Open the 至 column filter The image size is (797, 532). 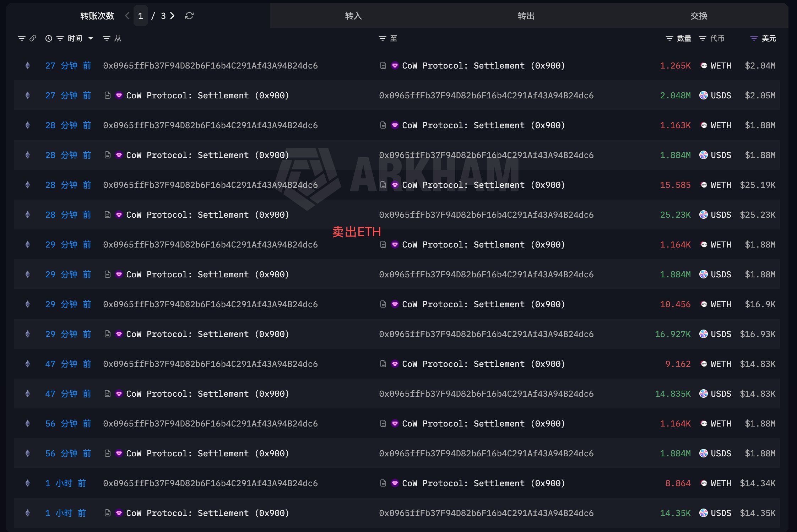383,38
